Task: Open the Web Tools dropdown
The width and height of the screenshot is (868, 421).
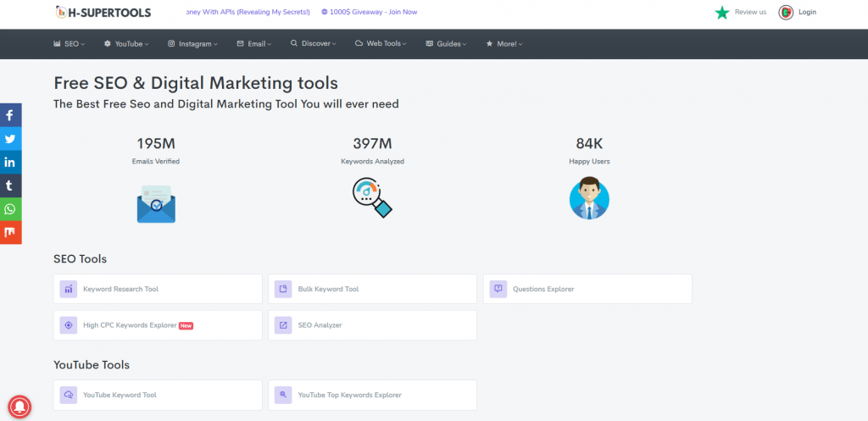Action: (381, 44)
